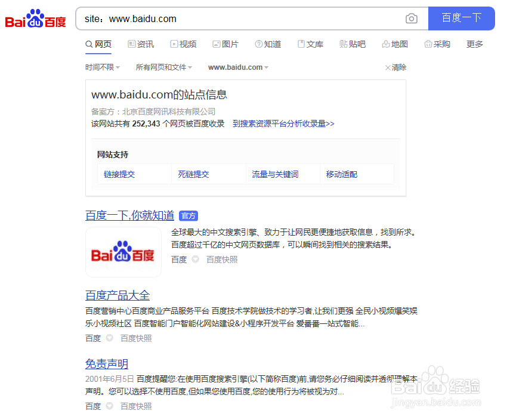
Task: Open camera image search in search box
Action: pos(412,18)
